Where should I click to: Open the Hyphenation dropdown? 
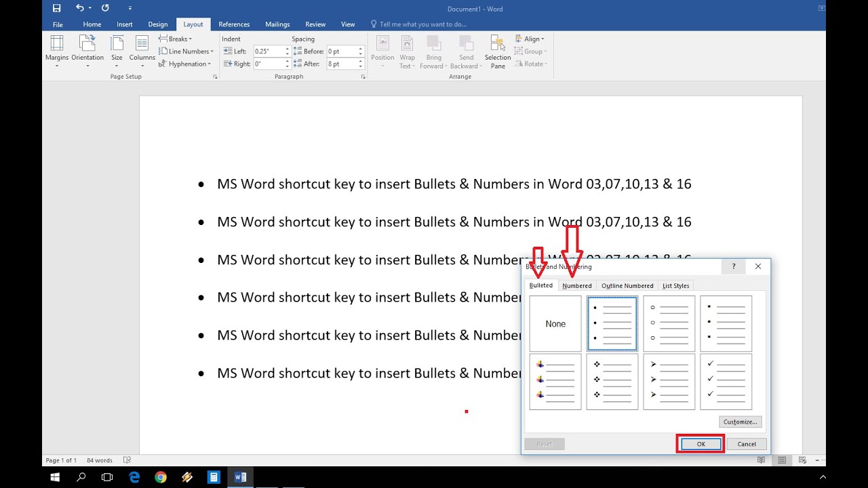[184, 64]
